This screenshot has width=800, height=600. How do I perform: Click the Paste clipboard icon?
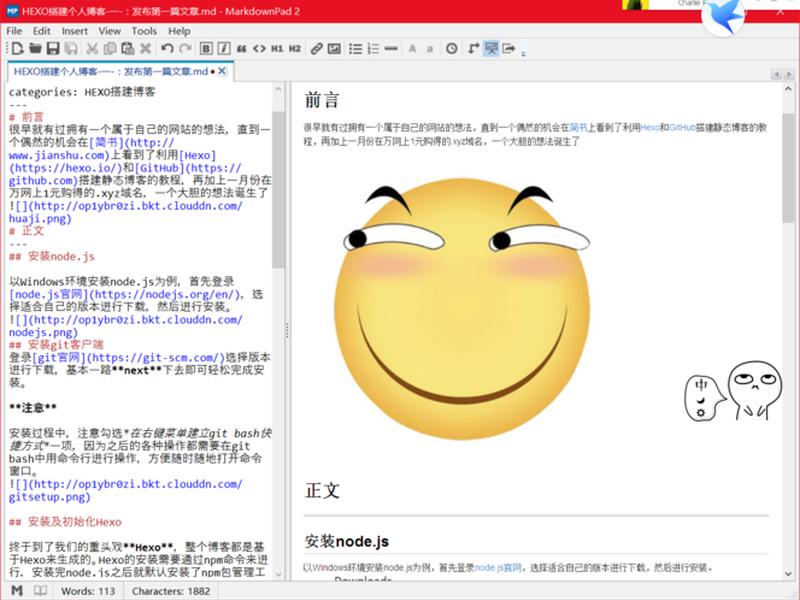pos(128,48)
